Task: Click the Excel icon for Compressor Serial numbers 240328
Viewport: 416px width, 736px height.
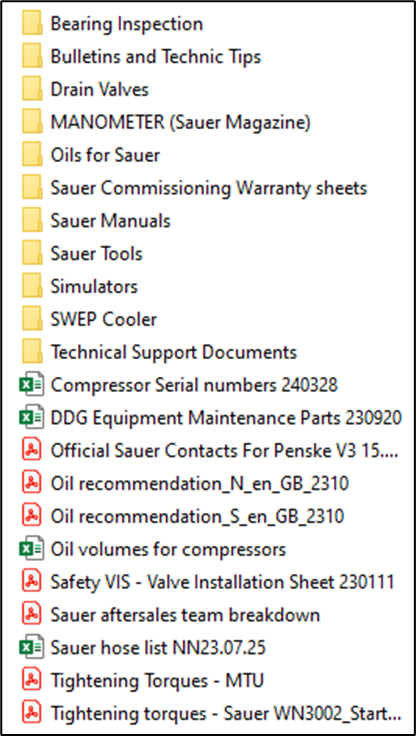Action: (31, 385)
